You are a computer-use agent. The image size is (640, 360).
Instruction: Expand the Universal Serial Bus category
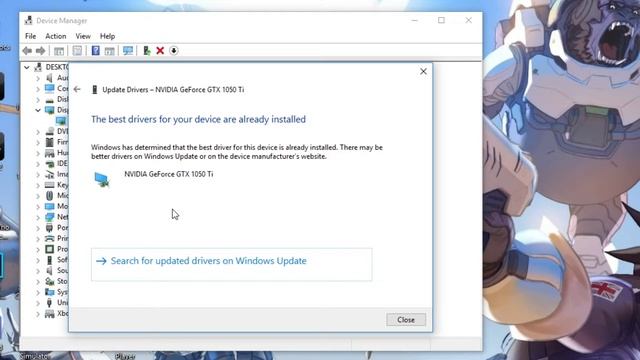pos(38,303)
